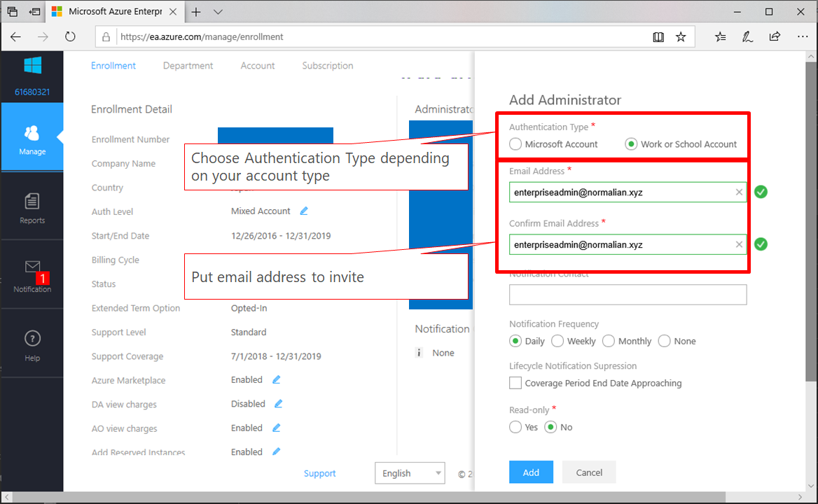Click the Cancel button
This screenshot has height=504, width=818.
pyautogui.click(x=589, y=472)
